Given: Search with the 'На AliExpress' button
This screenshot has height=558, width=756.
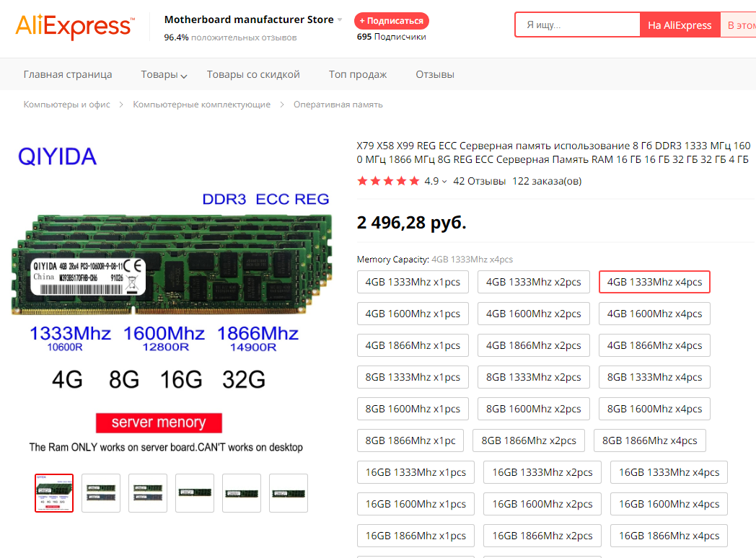Looking at the screenshot, I should 680,25.
